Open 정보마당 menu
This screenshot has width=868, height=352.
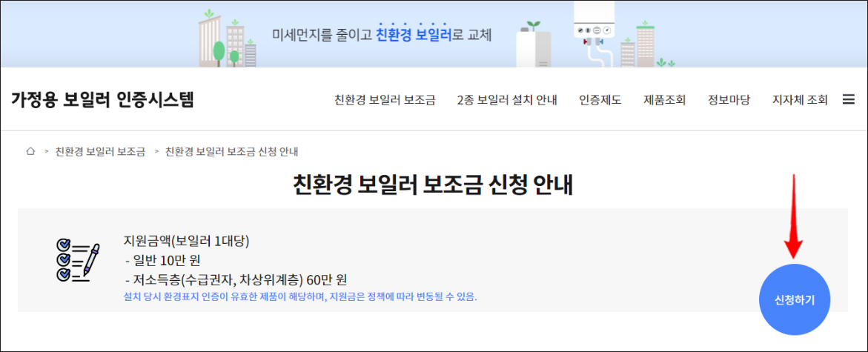pyautogui.click(x=729, y=100)
